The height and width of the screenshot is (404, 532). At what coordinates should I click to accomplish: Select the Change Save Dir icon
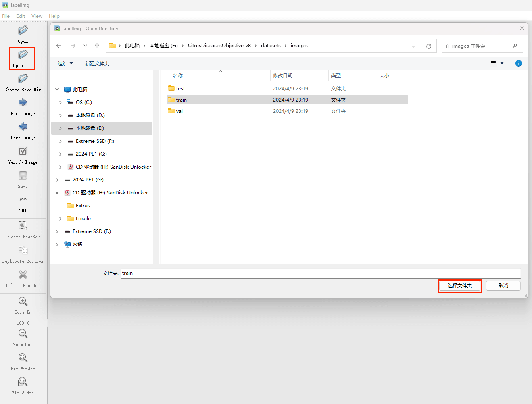23,79
